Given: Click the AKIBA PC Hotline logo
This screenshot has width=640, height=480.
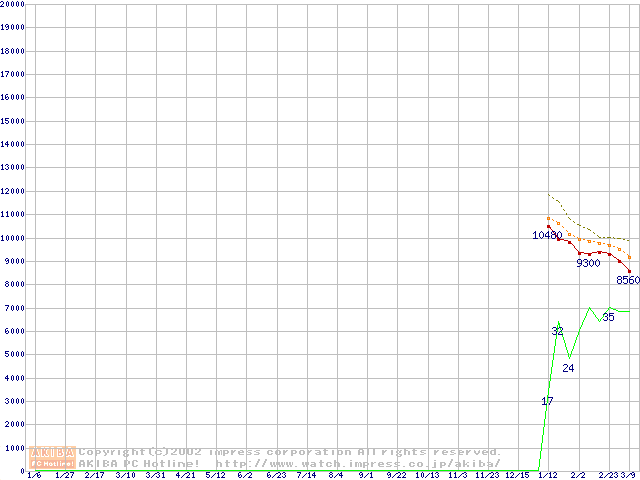Looking at the screenshot, I should click(x=52, y=458).
